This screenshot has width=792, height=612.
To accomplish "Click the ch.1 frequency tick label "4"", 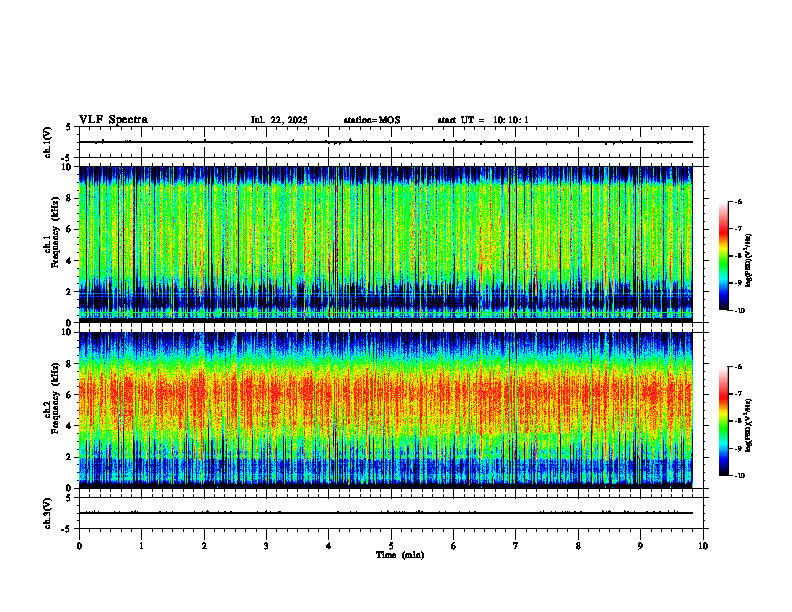I will (x=70, y=261).
